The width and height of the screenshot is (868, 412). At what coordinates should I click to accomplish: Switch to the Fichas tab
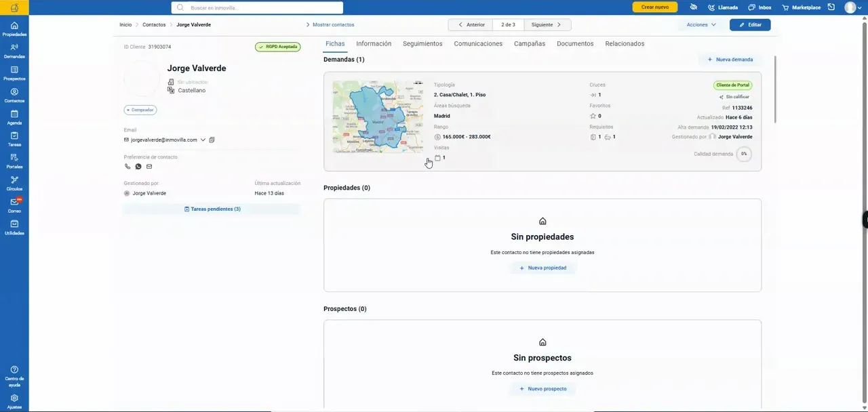335,44
